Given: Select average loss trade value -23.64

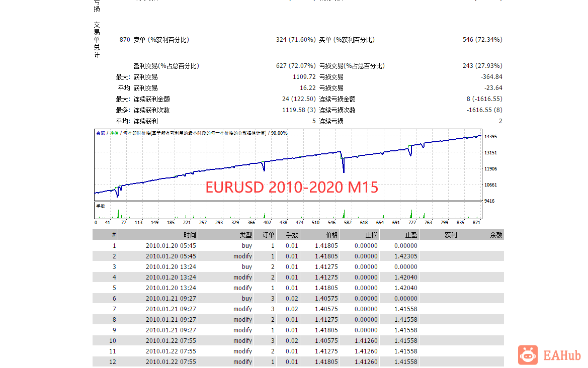Looking at the screenshot, I should [493, 88].
